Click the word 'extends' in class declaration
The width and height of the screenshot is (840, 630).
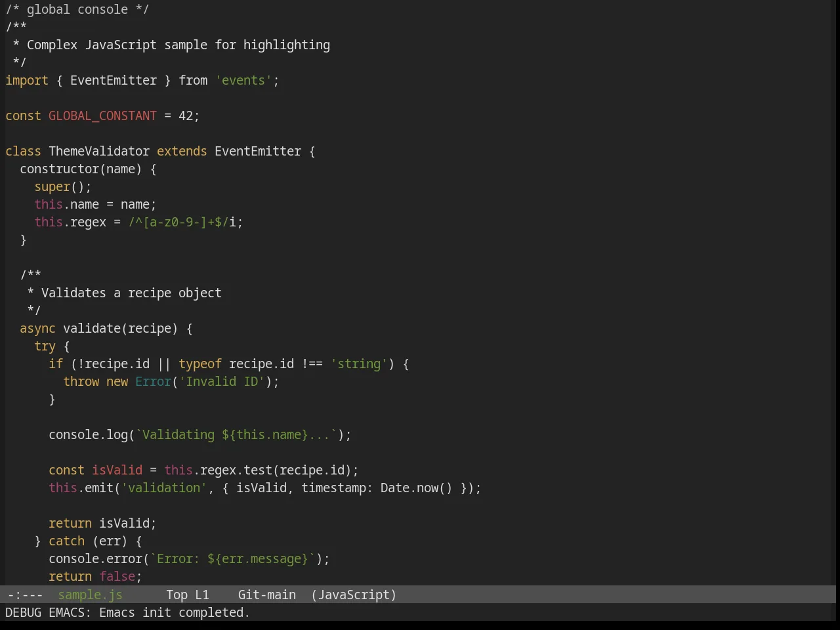pyautogui.click(x=182, y=152)
